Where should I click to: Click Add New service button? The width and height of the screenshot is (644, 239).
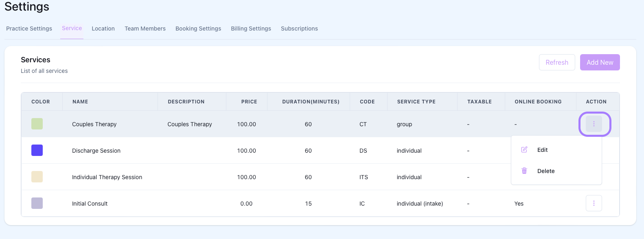click(x=600, y=62)
